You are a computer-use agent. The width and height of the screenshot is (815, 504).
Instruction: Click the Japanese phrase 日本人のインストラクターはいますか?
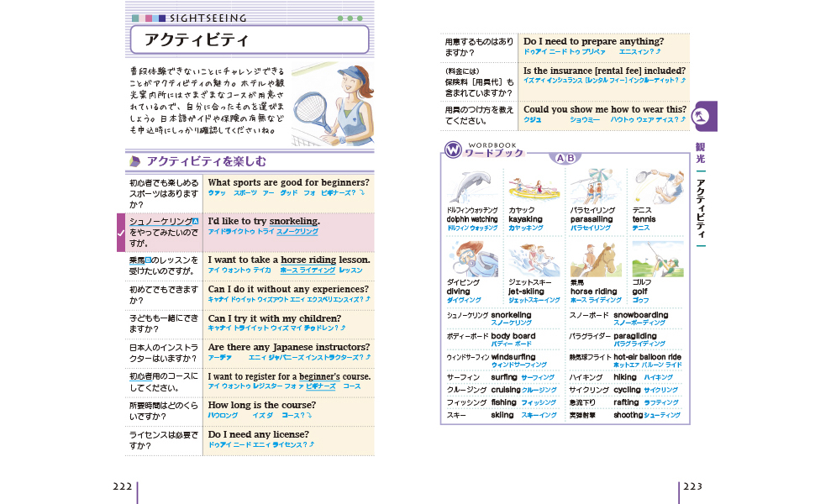tap(164, 354)
